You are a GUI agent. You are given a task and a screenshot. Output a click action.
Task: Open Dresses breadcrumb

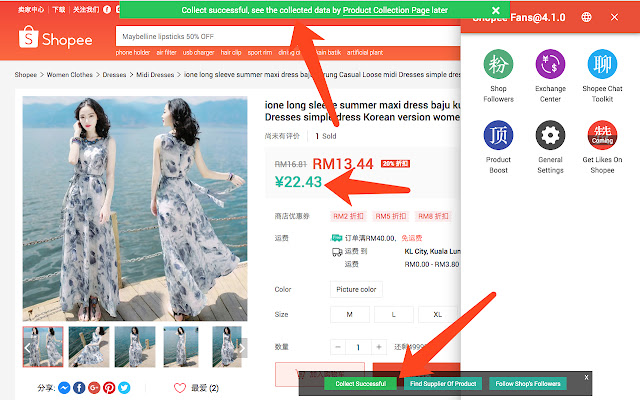tap(114, 75)
